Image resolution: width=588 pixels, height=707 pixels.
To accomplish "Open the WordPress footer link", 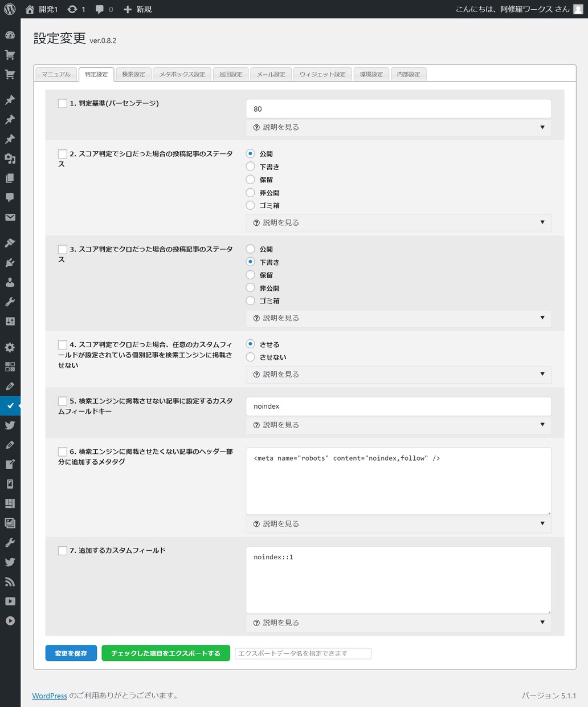I will pos(50,696).
